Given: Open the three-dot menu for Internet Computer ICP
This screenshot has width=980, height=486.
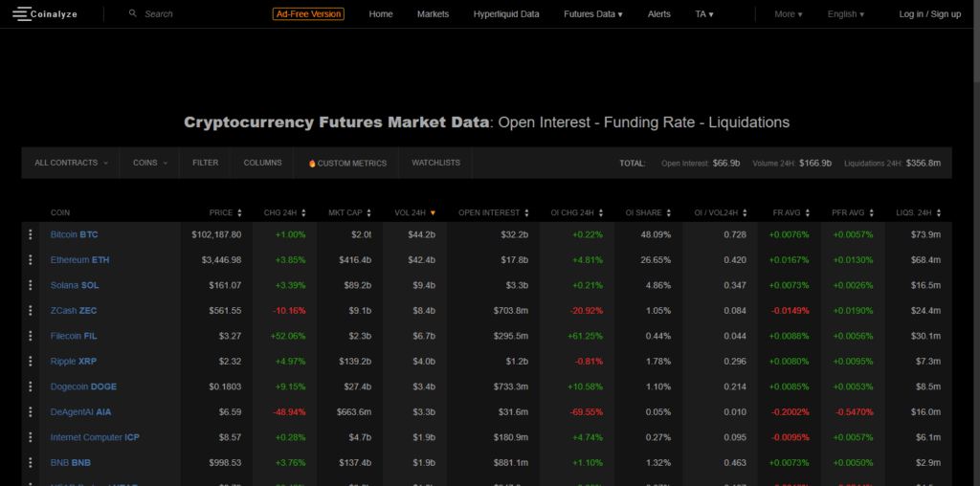Looking at the screenshot, I should click(30, 437).
